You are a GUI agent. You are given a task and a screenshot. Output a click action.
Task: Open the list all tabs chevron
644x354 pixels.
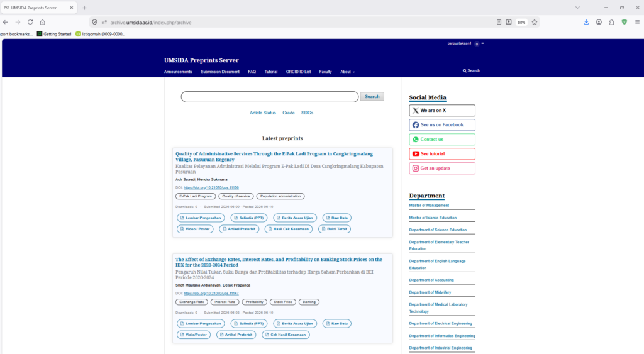pyautogui.click(x=577, y=8)
